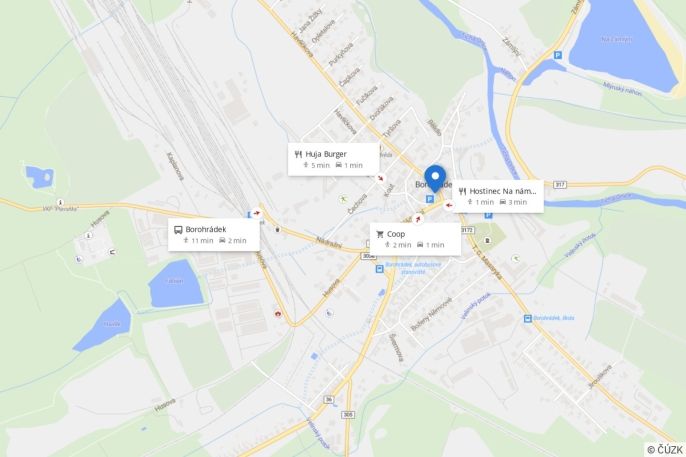Screen dimensions: 686x457
Task: Click the Na Zámlýní lake label
Action: pos(616,40)
